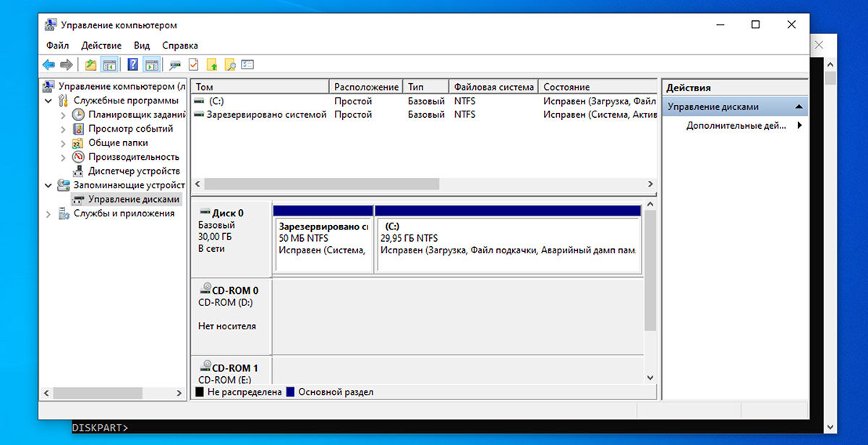Click the disk connect/refresh toolbar icon

(x=175, y=65)
